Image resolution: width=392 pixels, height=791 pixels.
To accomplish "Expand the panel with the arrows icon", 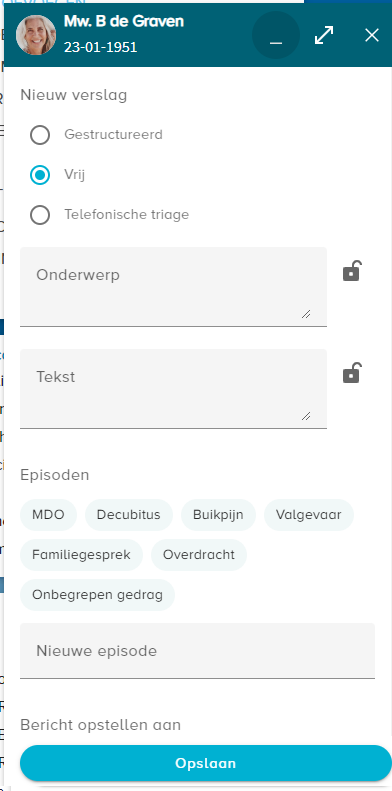I will [x=324, y=35].
